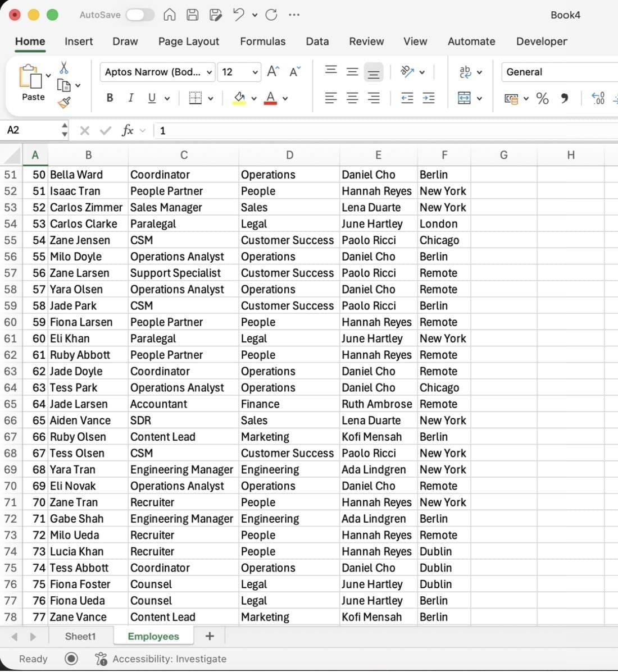Decrease indent icon
Image resolution: width=618 pixels, height=672 pixels.
pos(407,98)
